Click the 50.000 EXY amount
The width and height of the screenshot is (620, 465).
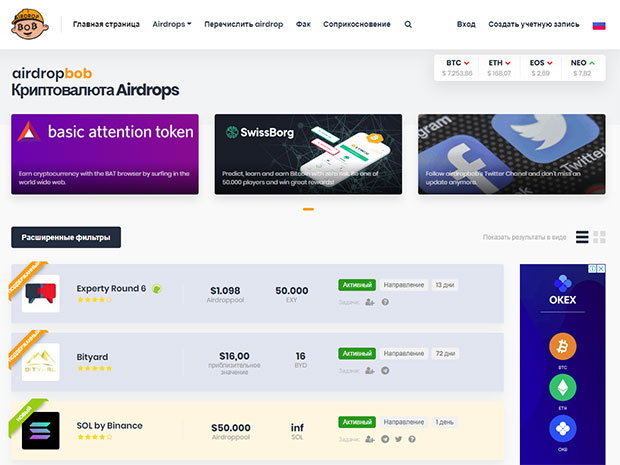coord(292,294)
